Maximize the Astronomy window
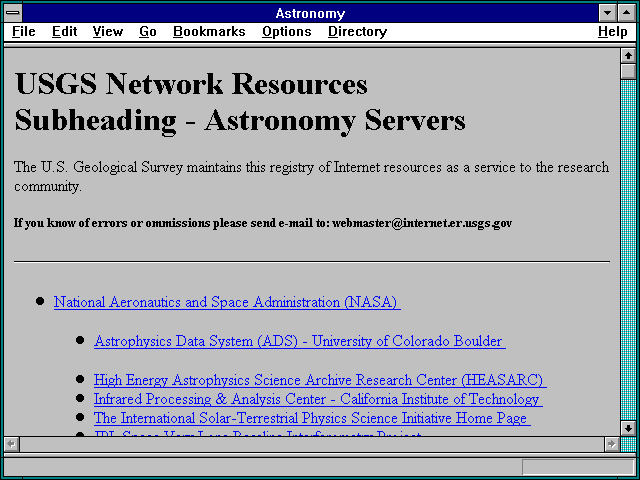 click(x=627, y=13)
